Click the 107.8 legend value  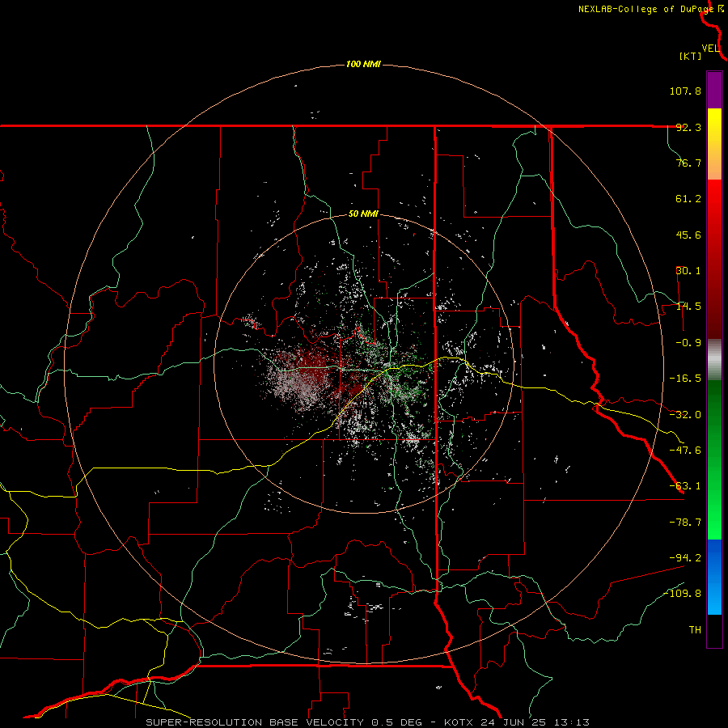point(685,91)
